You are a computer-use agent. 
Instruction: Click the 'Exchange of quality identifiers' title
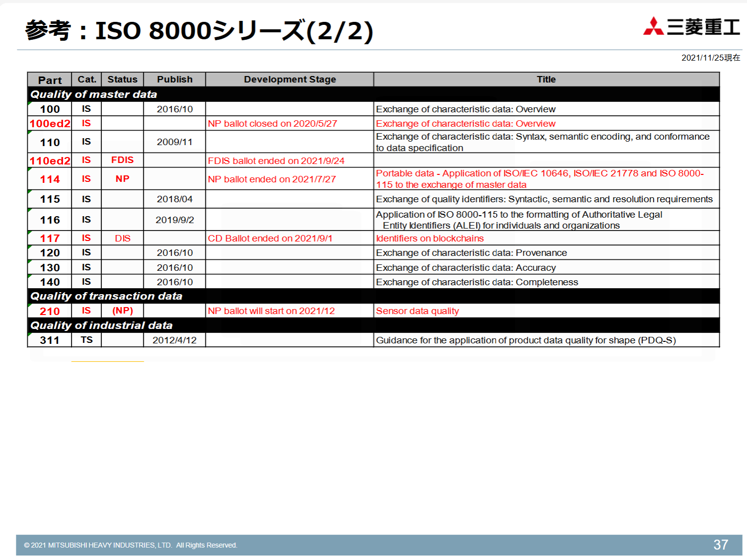pyautogui.click(x=544, y=199)
